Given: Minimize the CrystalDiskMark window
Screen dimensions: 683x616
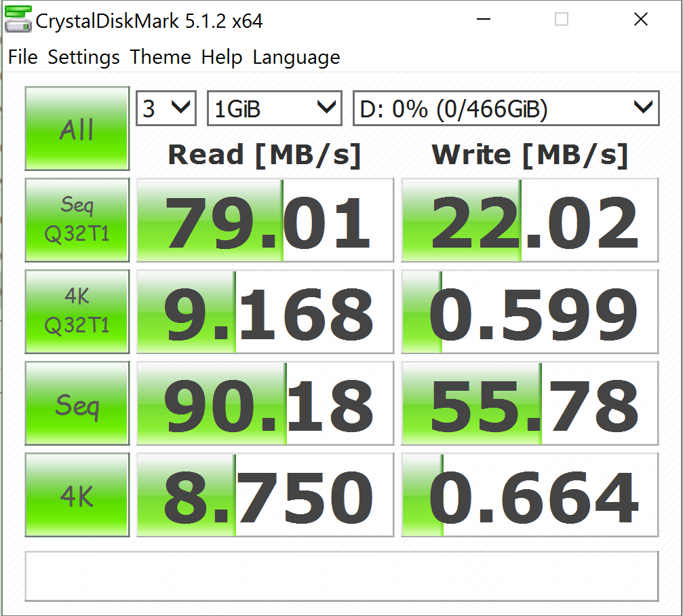Looking at the screenshot, I should (484, 19).
